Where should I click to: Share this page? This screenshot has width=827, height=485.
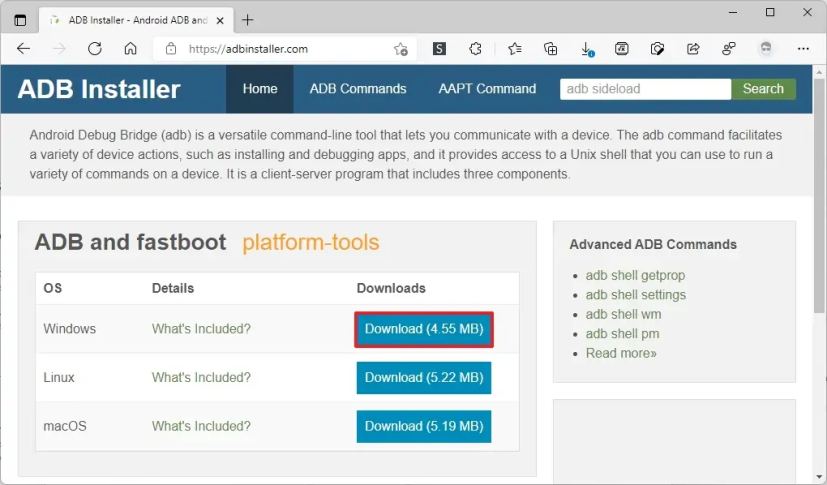[x=693, y=49]
